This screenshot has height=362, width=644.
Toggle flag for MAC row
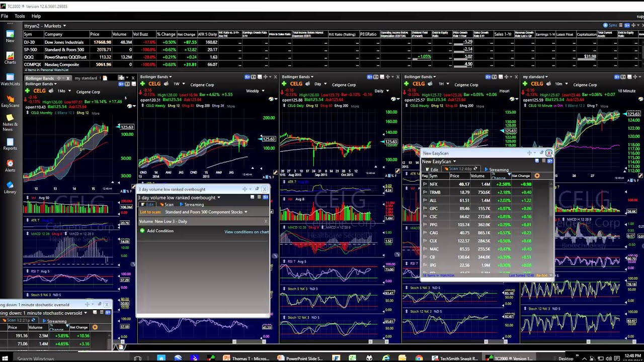[x=425, y=249]
